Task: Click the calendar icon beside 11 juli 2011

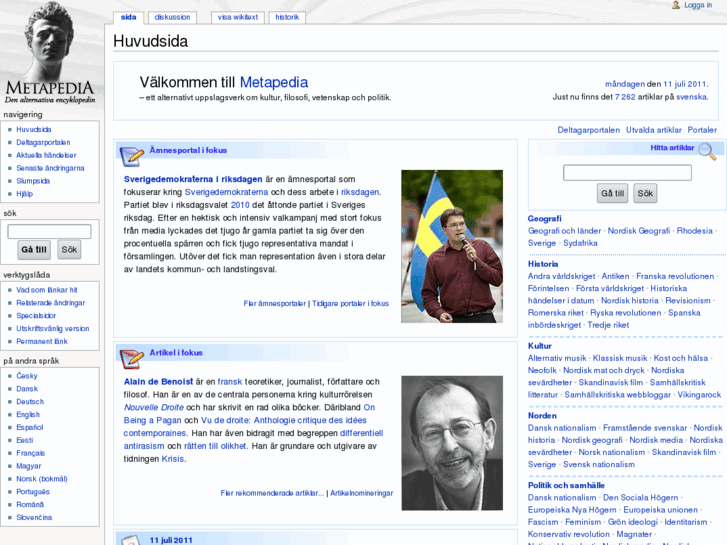Action: coord(131,540)
